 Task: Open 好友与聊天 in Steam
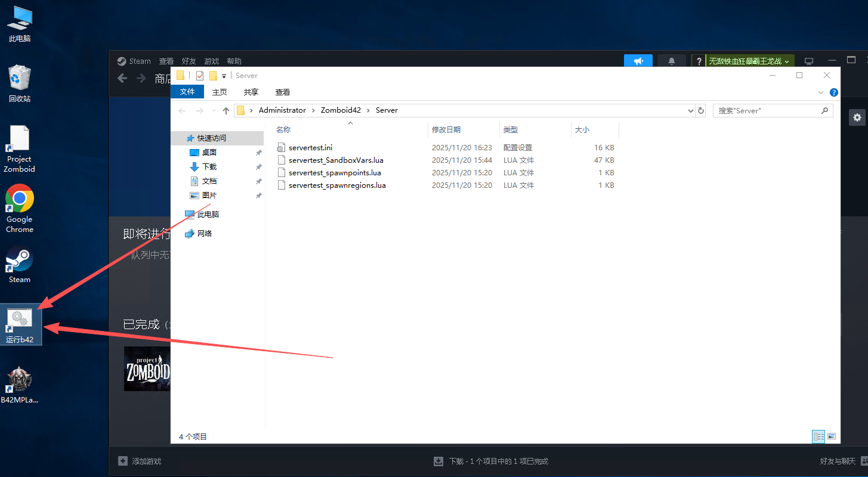[x=838, y=461]
